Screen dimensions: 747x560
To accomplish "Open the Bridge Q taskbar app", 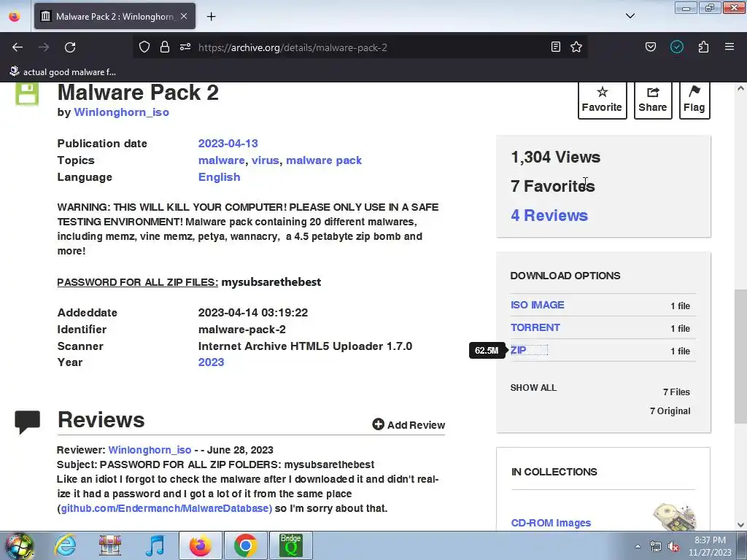I will click(290, 545).
